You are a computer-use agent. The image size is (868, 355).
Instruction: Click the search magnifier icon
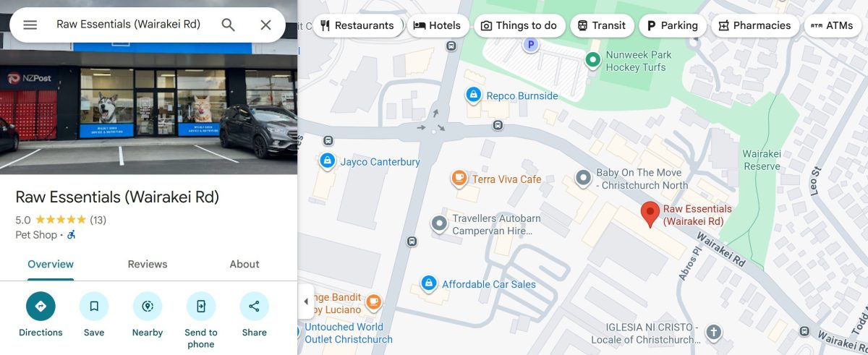[x=228, y=25]
